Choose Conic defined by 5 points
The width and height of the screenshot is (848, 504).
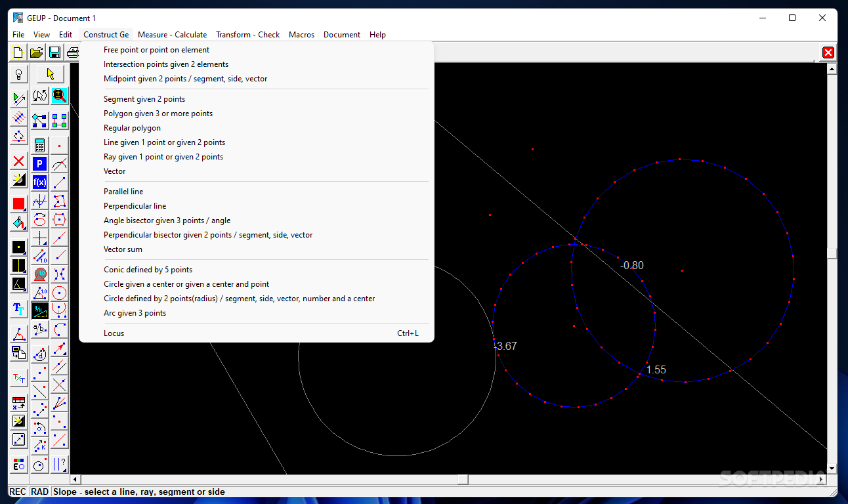(x=257, y=270)
